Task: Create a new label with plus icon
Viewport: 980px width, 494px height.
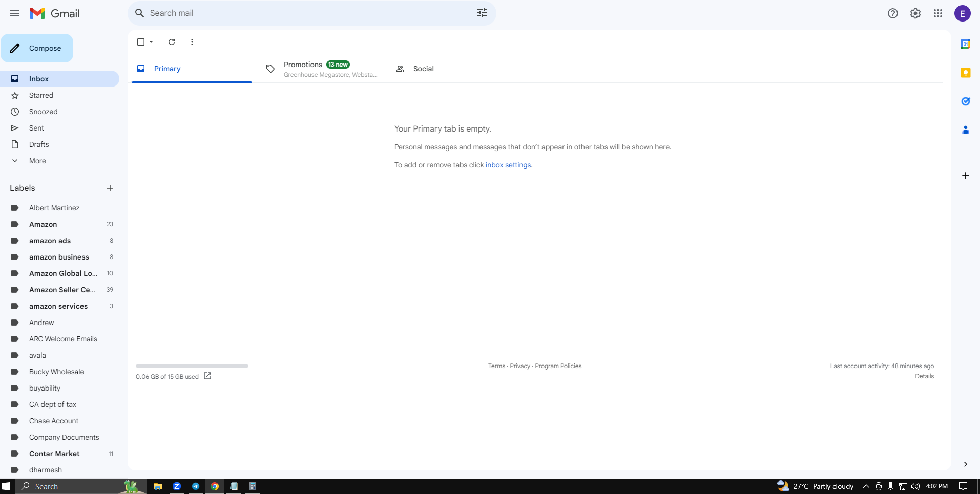Action: 110,188
